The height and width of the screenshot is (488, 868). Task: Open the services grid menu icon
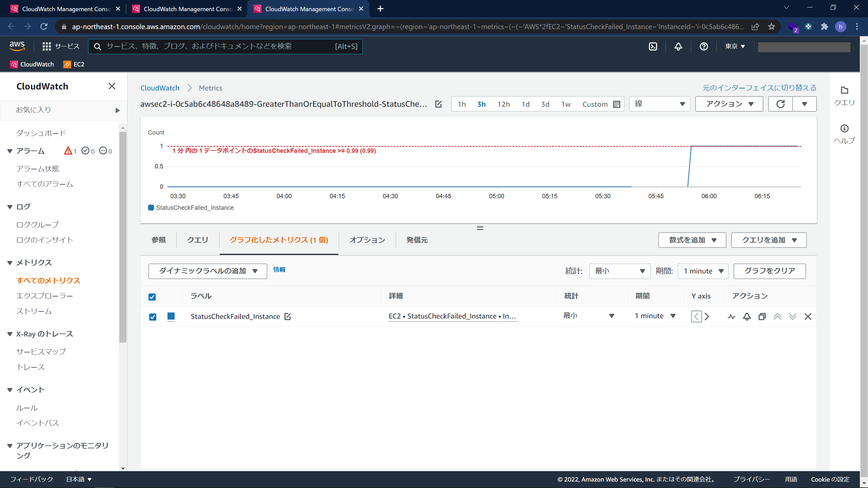click(x=46, y=46)
